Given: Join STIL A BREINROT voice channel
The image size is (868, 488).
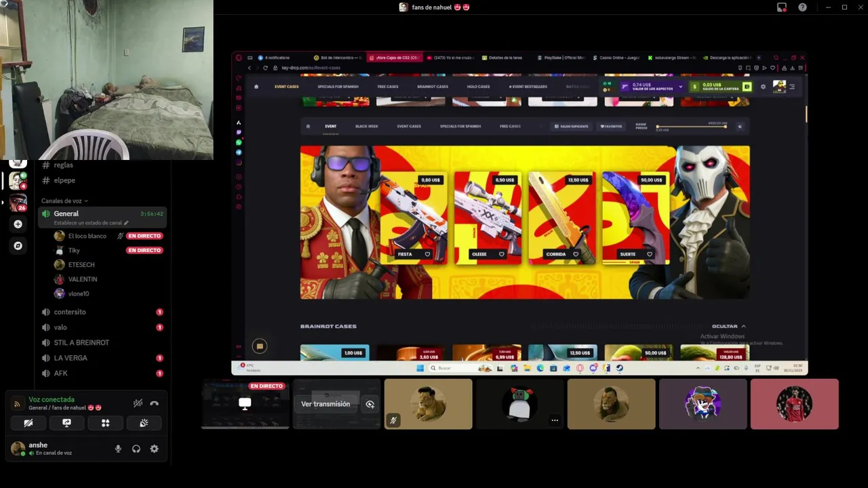Looking at the screenshot, I should [102, 343].
